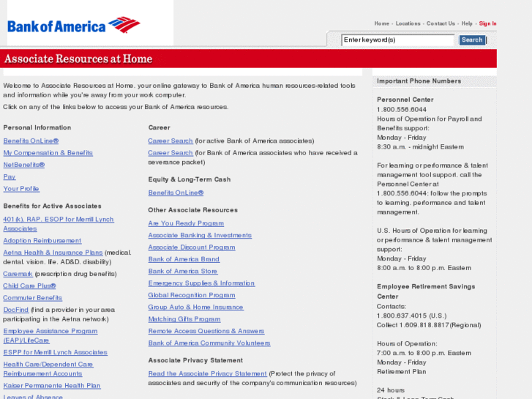This screenshot has height=399, width=532.
Task: Open Group Auto & Home Insurance link
Action: (x=195, y=307)
